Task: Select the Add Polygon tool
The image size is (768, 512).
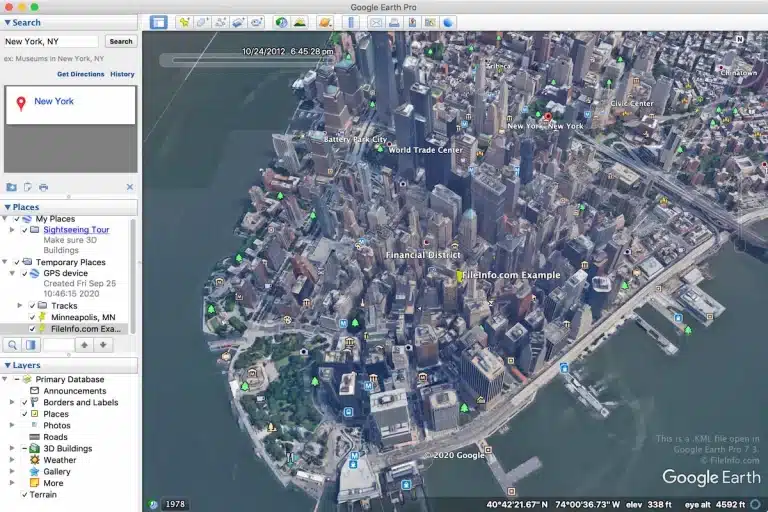Action: [202, 22]
